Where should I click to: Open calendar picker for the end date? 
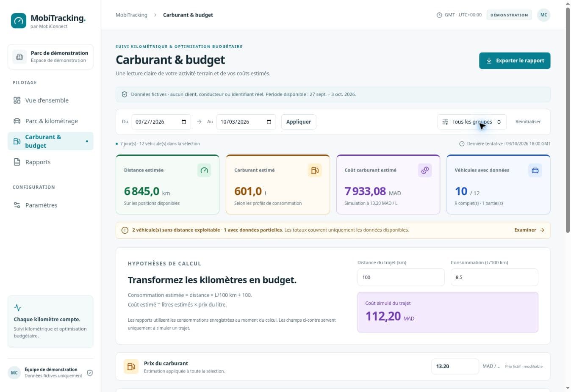coord(269,122)
